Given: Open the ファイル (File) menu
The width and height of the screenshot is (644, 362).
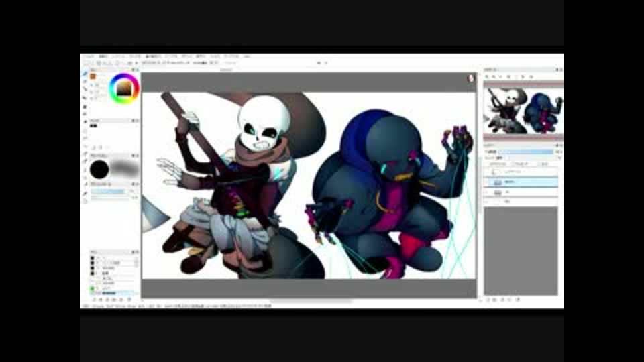Looking at the screenshot, I should (x=88, y=56).
